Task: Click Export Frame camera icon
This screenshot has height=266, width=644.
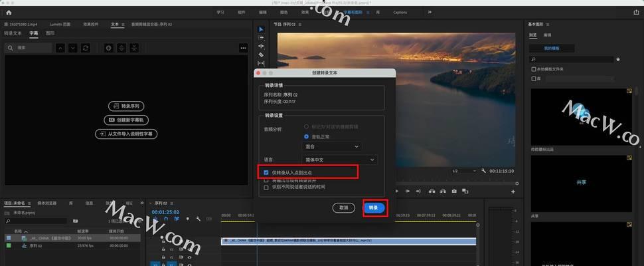Action: (x=454, y=191)
